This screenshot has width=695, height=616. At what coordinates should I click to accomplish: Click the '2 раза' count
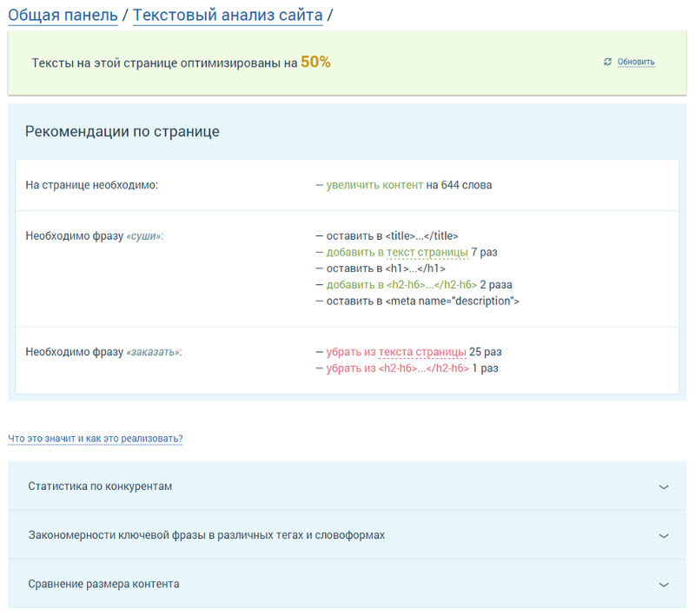pos(496,284)
